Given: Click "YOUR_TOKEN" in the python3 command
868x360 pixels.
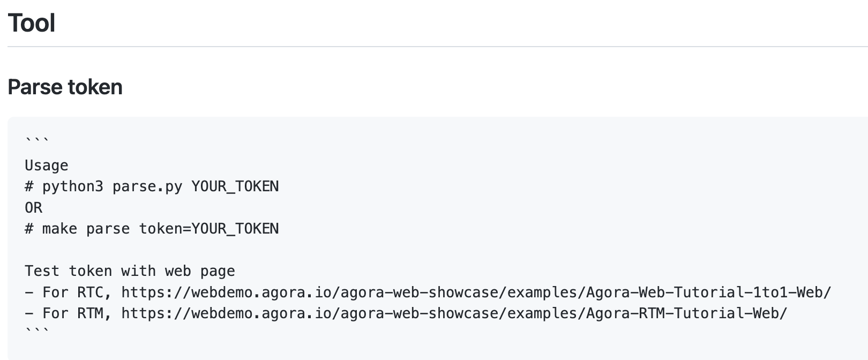Looking at the screenshot, I should point(235,186).
